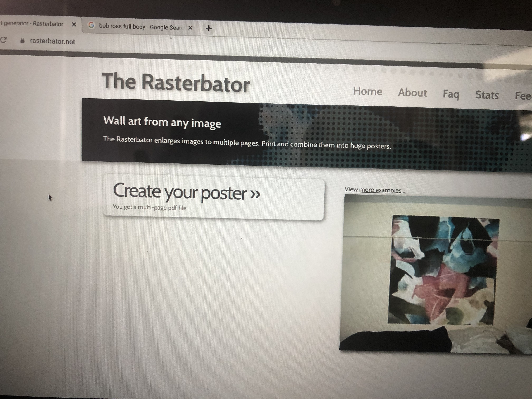Close the bob ross Google Search tab
The height and width of the screenshot is (399, 532).
click(190, 28)
